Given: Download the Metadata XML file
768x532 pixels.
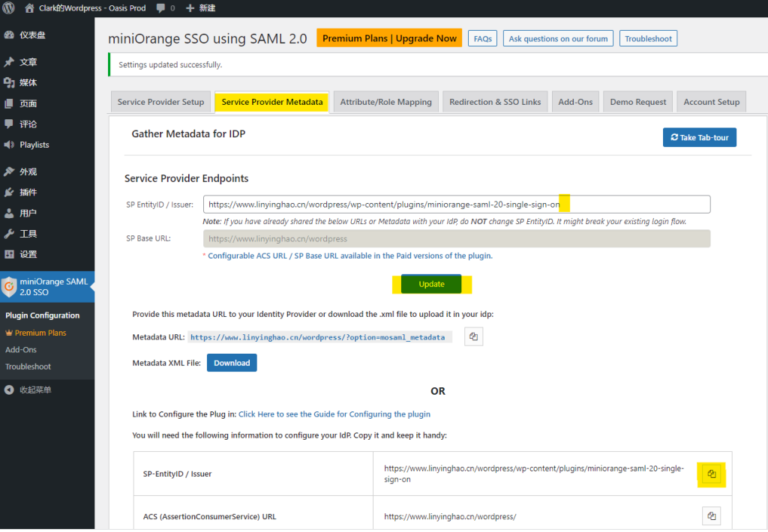Looking at the screenshot, I should pos(232,363).
